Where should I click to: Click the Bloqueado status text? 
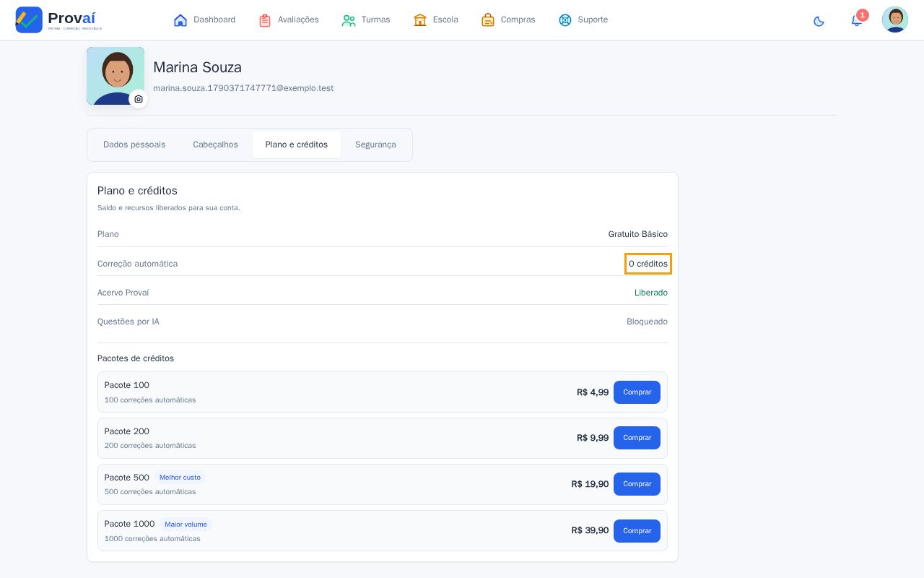[x=647, y=322]
